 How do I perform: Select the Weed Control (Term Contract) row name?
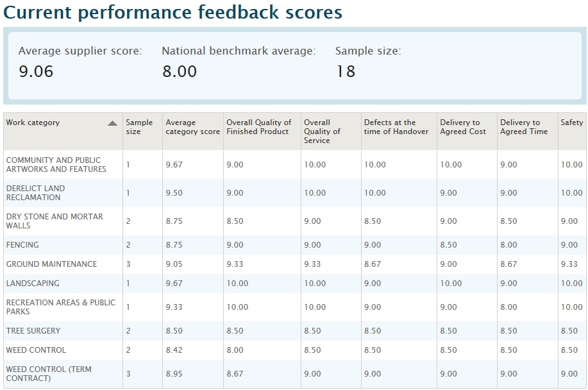pos(49,373)
